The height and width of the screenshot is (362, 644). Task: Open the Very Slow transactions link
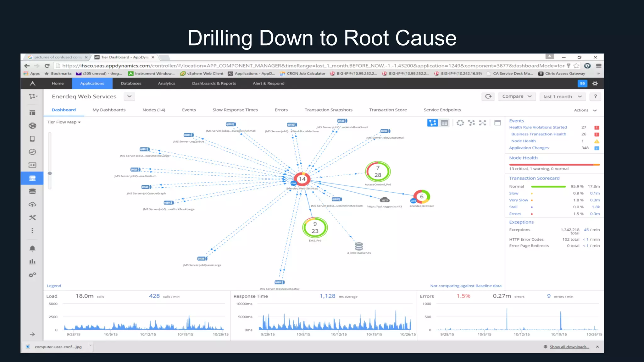pos(519,200)
